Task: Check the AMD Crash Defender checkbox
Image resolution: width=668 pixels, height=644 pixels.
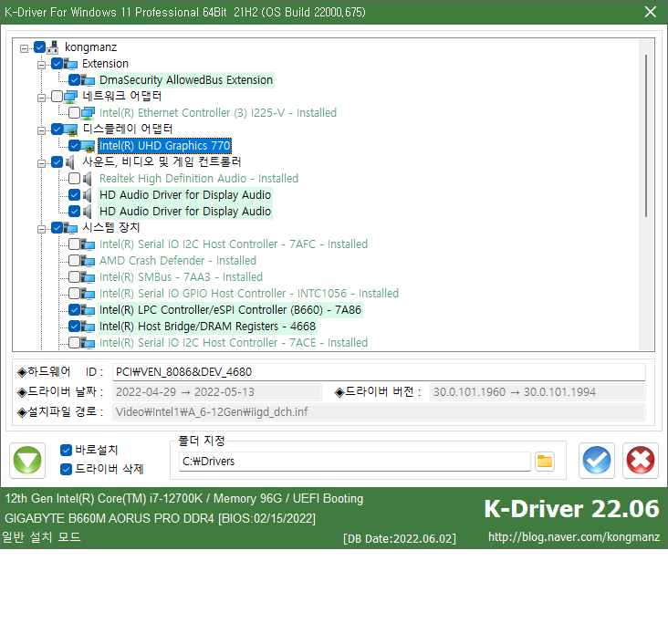Action: 75,260
